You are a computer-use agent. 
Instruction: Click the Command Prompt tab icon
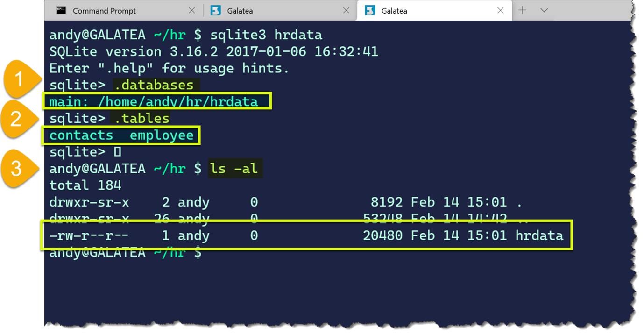[61, 11]
